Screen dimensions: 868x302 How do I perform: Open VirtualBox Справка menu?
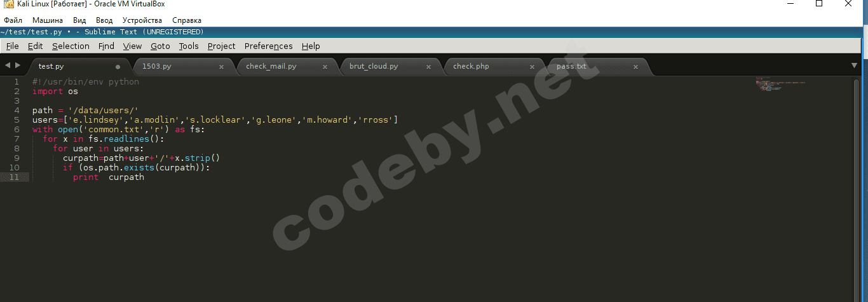(187, 20)
